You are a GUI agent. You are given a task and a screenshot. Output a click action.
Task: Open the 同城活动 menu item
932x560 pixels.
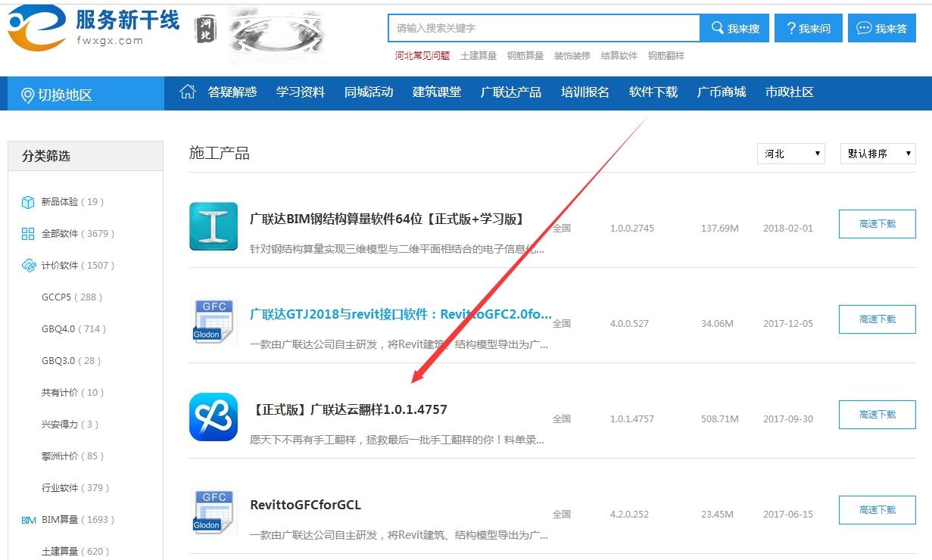click(x=369, y=92)
